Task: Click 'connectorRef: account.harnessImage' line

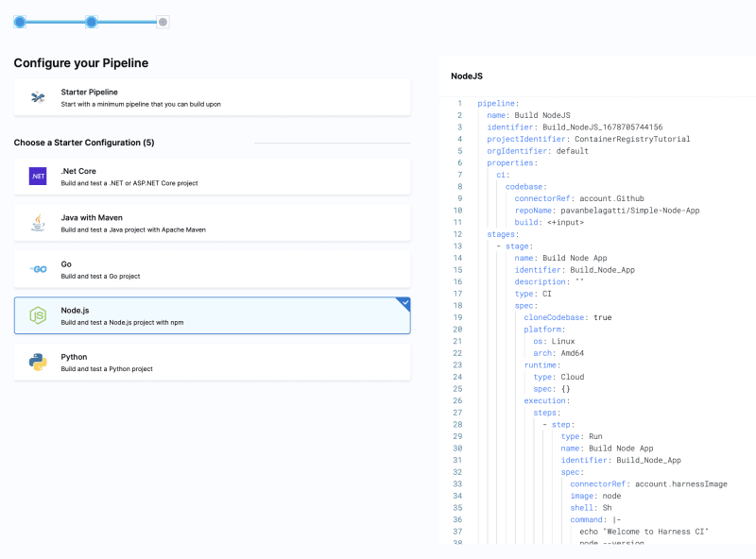Action: coord(648,483)
